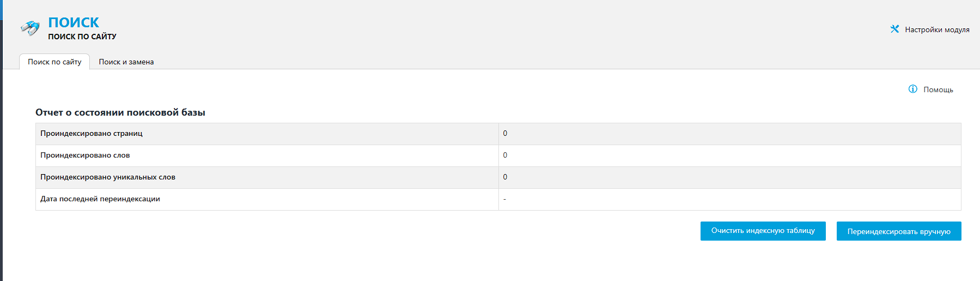980x281 pixels.
Task: Click the binoculars search module icon
Action: (x=30, y=27)
